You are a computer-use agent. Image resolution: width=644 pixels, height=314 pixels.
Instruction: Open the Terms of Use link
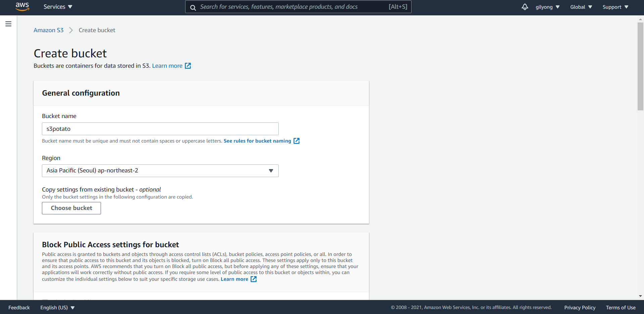(x=621, y=308)
